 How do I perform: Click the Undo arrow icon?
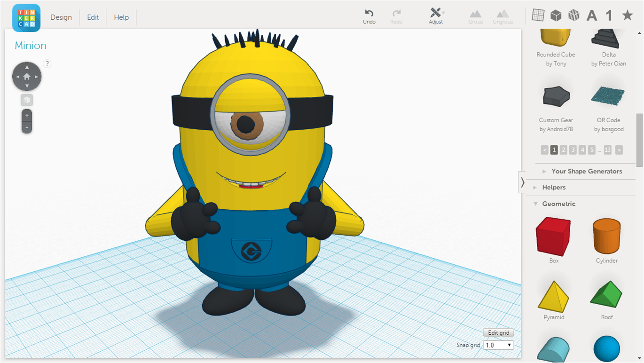click(369, 13)
